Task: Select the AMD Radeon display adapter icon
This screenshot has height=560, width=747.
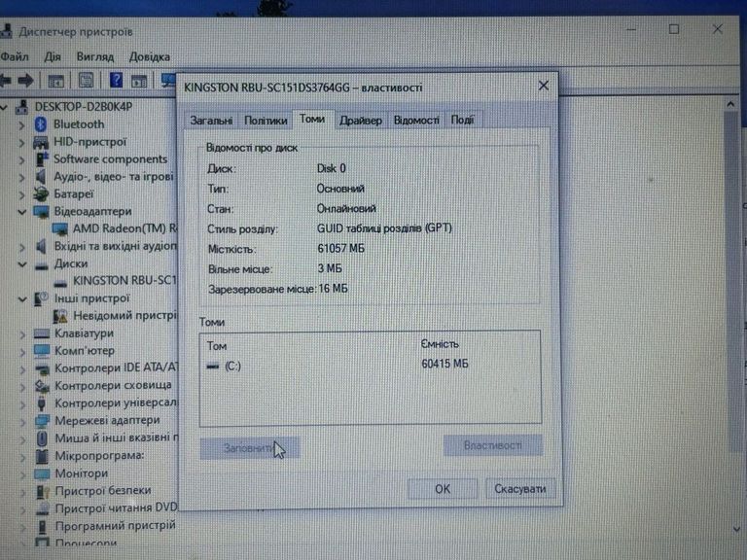Action: point(61,228)
